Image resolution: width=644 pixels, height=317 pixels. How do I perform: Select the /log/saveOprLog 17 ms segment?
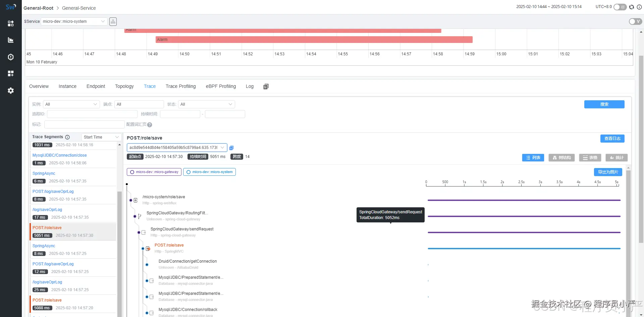(x=73, y=213)
